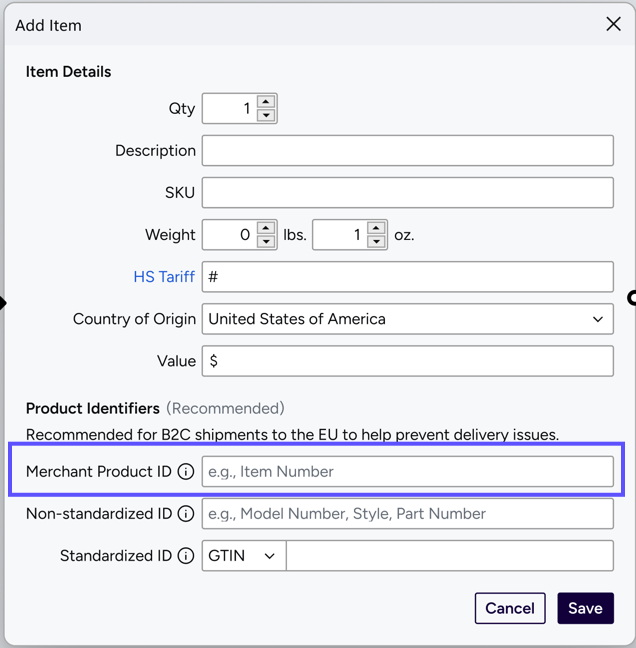Focus the Standardized ID value field
Viewport: 636px width, 648px height.
pyautogui.click(x=450, y=556)
